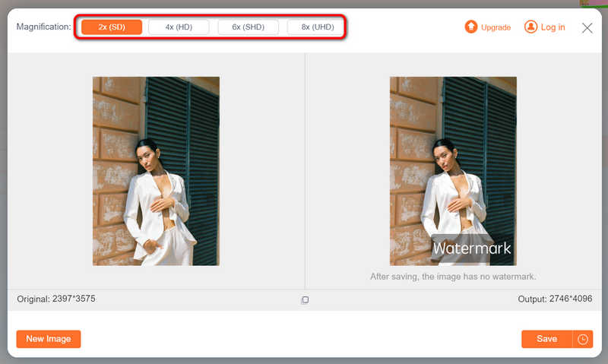The image size is (608, 364).
Task: Click the compare view icon on divider
Action: [x=305, y=299]
